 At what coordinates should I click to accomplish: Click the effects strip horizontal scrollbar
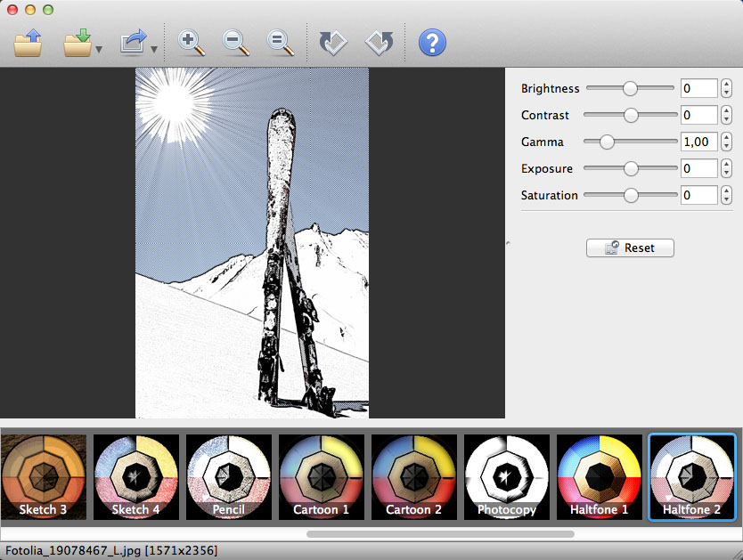[440, 534]
